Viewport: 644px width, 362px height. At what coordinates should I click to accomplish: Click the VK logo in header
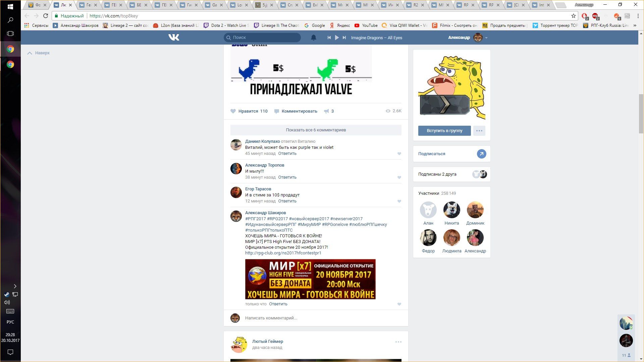[x=174, y=38]
